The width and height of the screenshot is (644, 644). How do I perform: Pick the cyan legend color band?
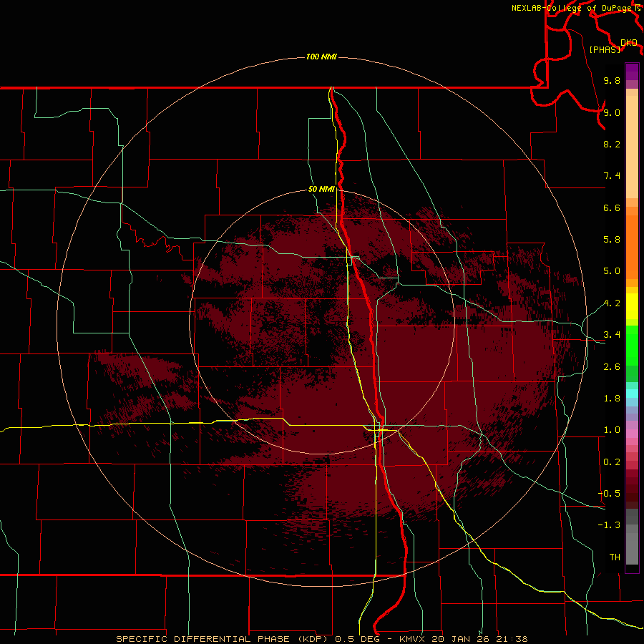(x=632, y=394)
